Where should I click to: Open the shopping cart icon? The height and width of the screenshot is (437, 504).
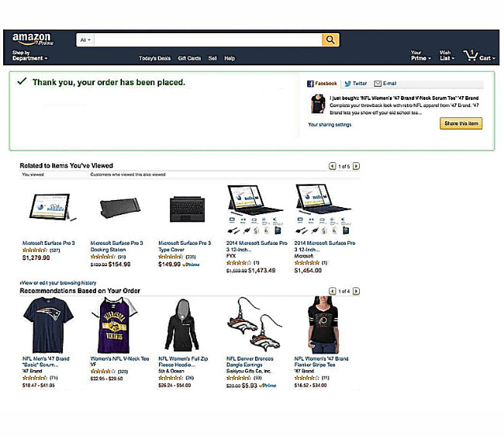tap(470, 56)
